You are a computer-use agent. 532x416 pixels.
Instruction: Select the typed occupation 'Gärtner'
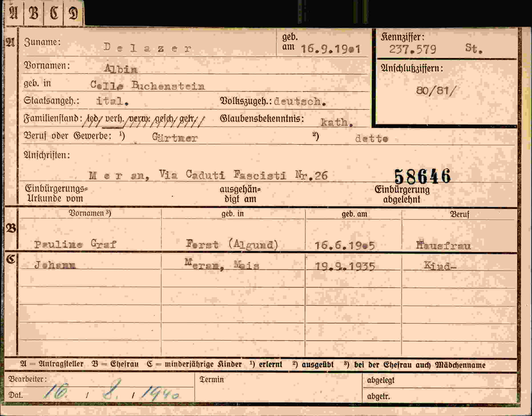point(175,138)
